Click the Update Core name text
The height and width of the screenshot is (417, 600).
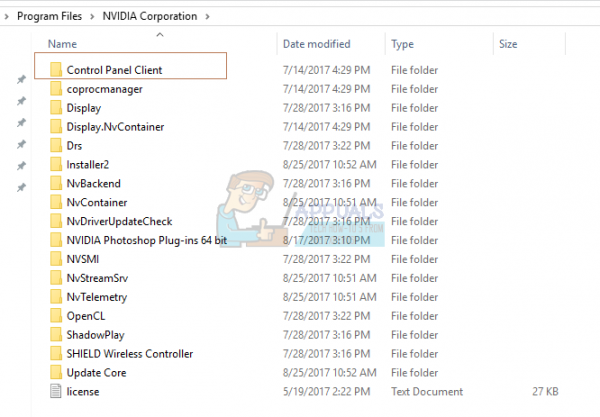coord(96,373)
